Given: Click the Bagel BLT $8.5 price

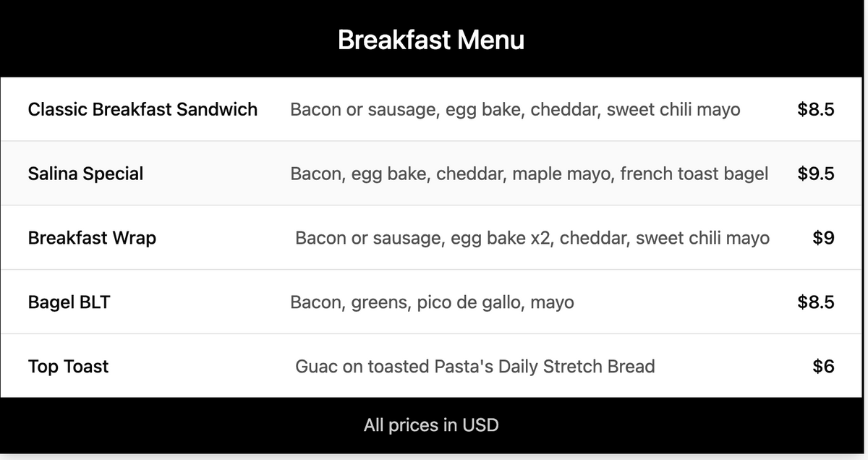Looking at the screenshot, I should tap(816, 302).
